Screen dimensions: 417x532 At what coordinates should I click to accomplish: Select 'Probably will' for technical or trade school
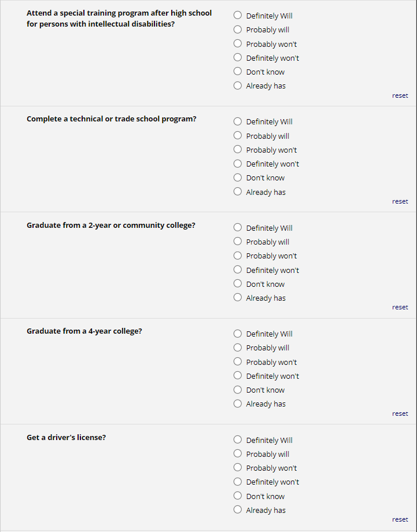click(x=238, y=136)
